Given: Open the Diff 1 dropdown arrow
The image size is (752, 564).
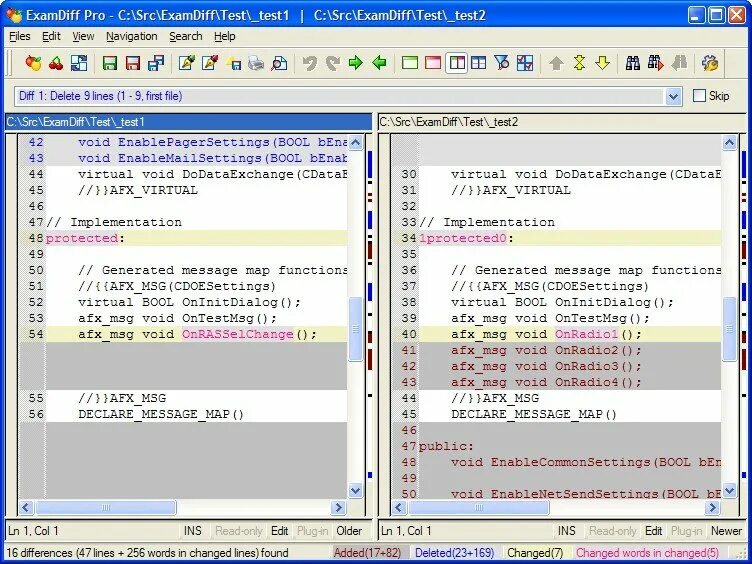Looking at the screenshot, I should point(673,96).
